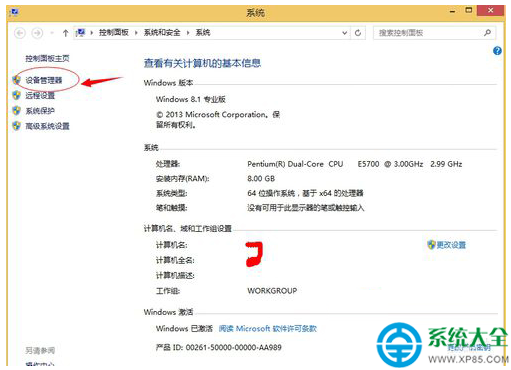Image resolution: width=511 pixels, height=370 pixels.
Task: Focus the 搜索控制面板 search box
Action: pos(434,33)
